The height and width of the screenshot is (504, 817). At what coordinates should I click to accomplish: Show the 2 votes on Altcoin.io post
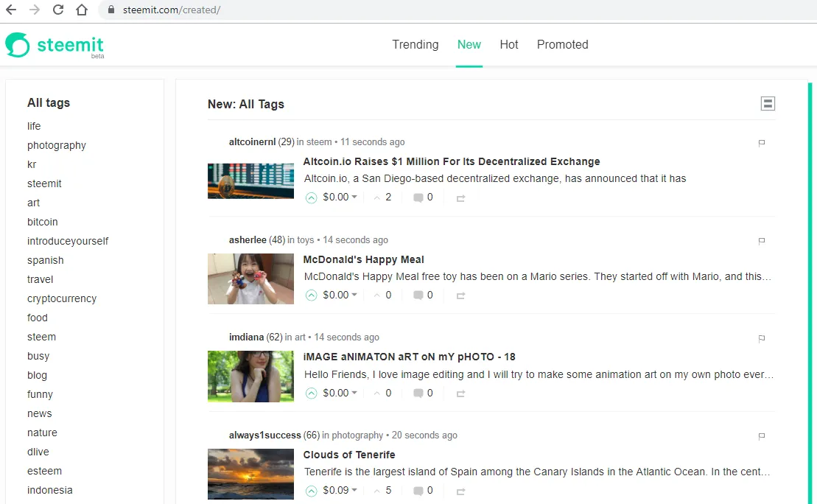pos(382,197)
